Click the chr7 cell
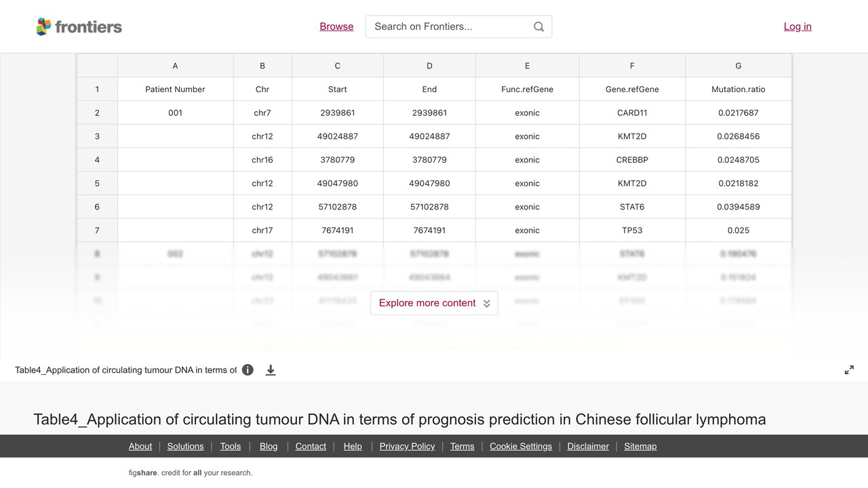 click(262, 113)
